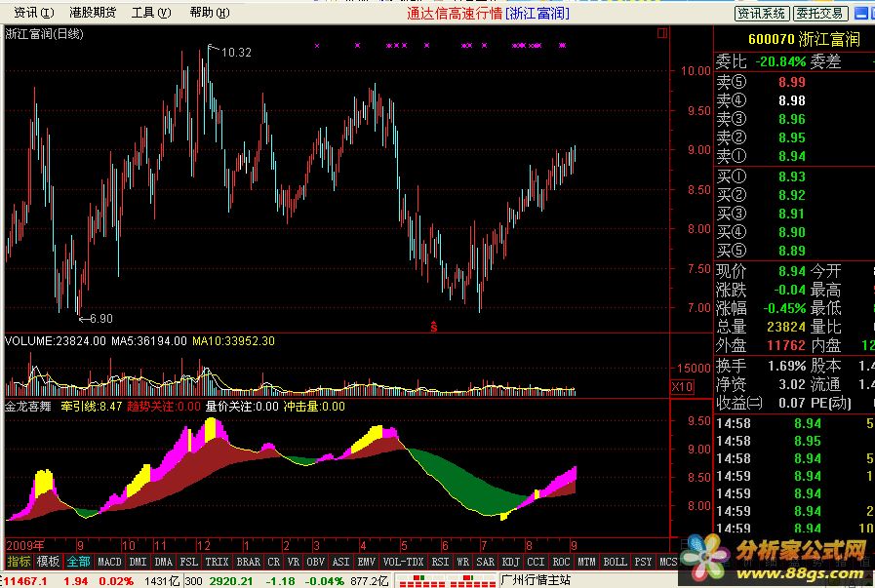The width and height of the screenshot is (875, 588).
Task: Switch to the CR indicator tab
Action: [274, 562]
